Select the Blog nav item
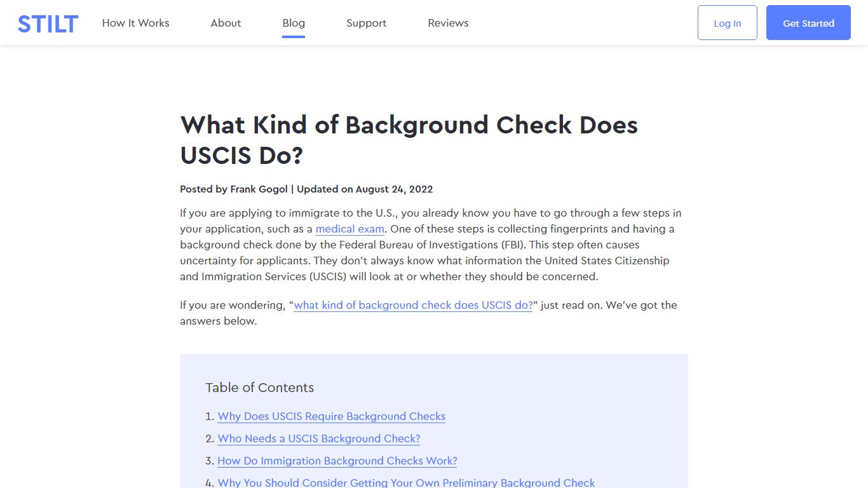868x488 pixels. click(x=294, y=23)
